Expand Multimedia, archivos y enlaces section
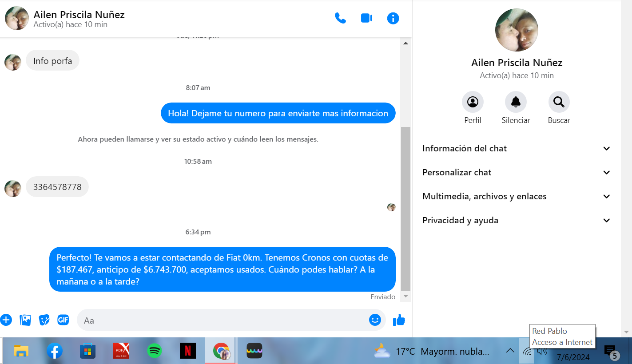Viewport: 632px width, 364px height. (x=517, y=196)
